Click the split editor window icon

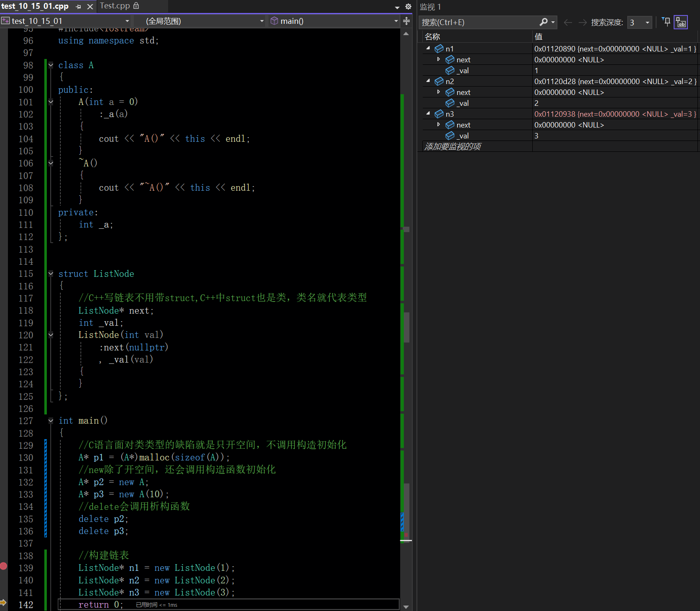[x=406, y=21]
